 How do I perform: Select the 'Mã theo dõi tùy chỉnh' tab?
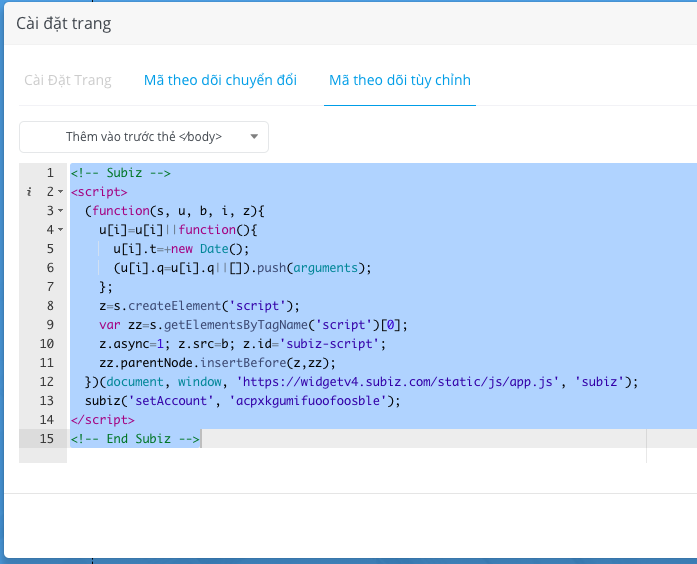399,80
